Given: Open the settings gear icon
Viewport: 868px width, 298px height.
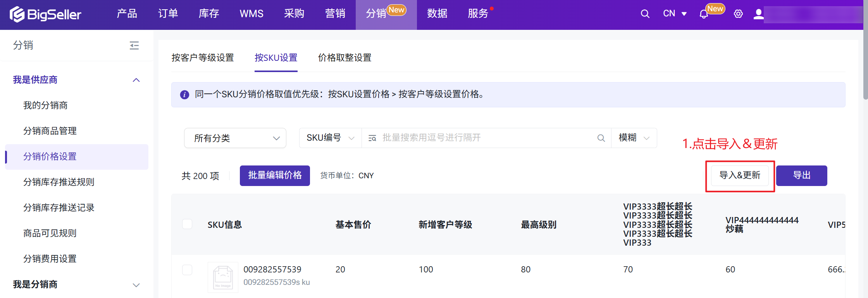Looking at the screenshot, I should [738, 14].
